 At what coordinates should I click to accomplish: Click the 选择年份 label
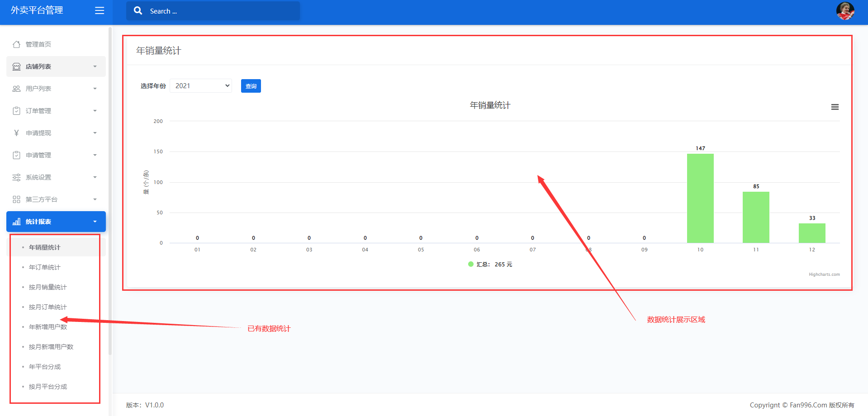click(x=153, y=86)
